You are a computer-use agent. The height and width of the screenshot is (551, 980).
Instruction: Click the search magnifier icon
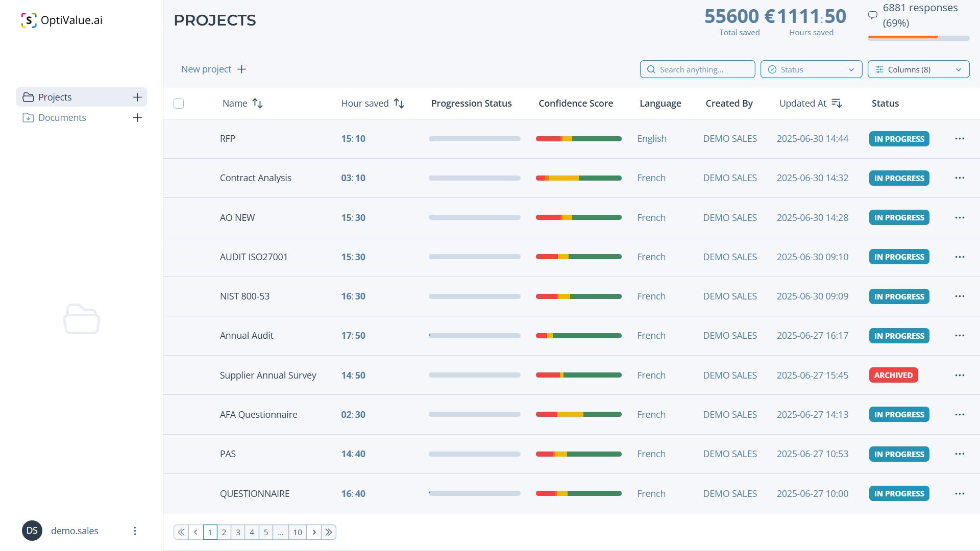(x=651, y=69)
